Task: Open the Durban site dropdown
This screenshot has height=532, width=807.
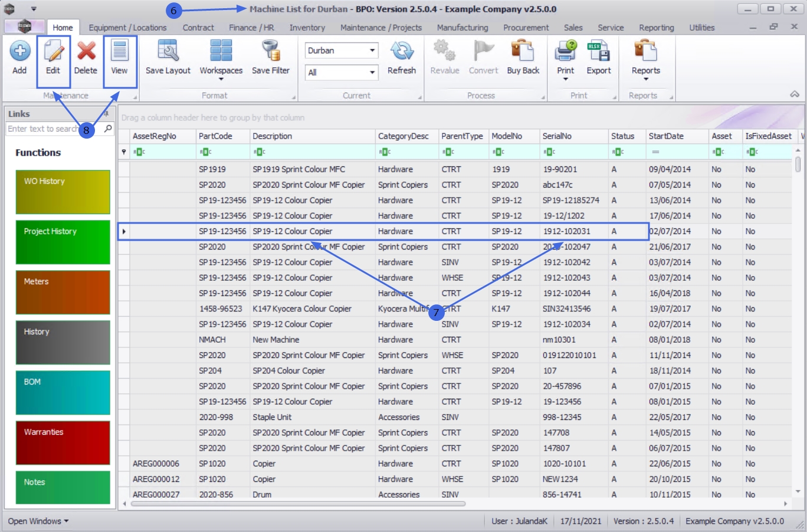Action: [x=372, y=51]
